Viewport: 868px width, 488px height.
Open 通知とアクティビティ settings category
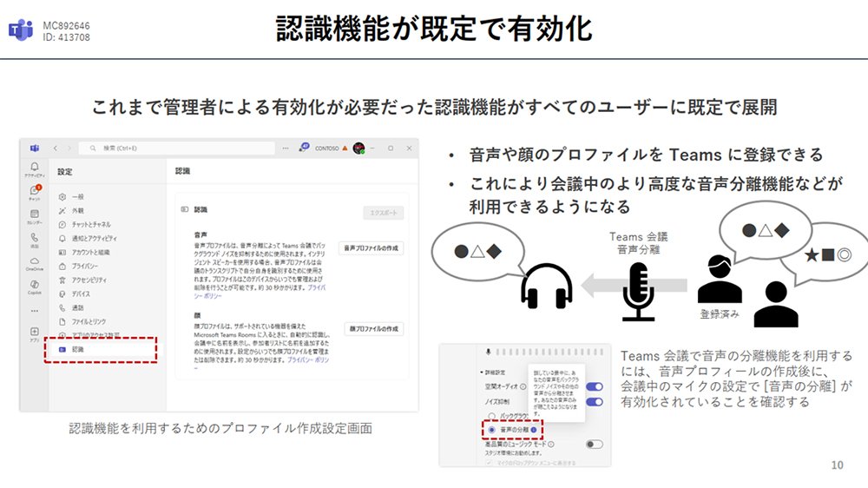[88, 238]
